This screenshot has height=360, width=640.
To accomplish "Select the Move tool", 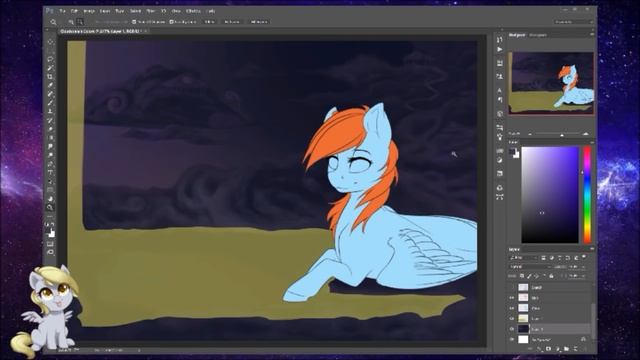I will point(50,42).
